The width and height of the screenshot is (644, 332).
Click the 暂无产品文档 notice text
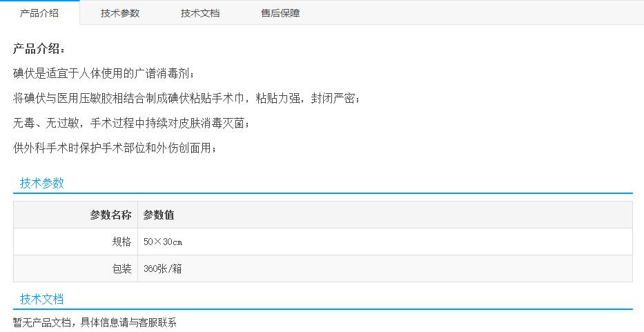[95, 322]
